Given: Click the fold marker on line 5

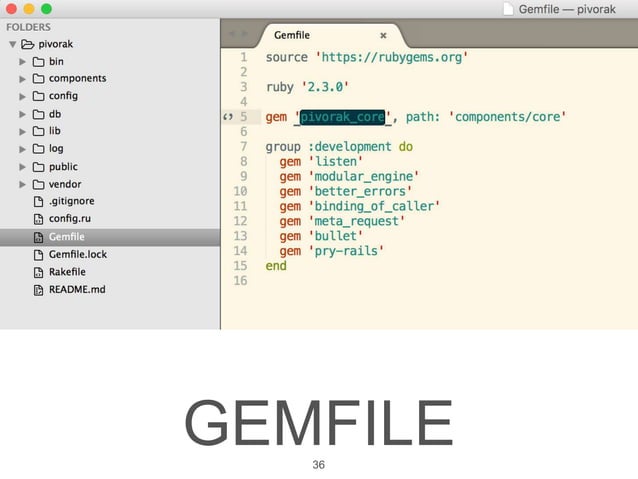Looking at the screenshot, I should (228, 117).
